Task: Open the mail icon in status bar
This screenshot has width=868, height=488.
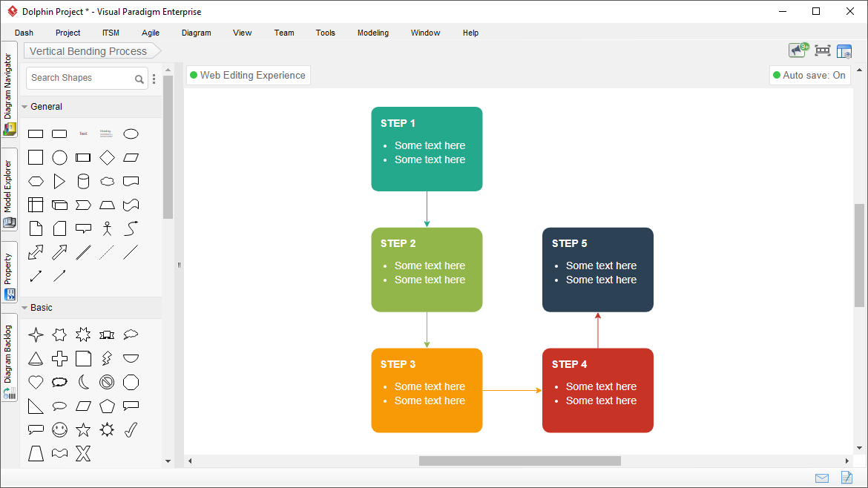Action: (x=822, y=478)
